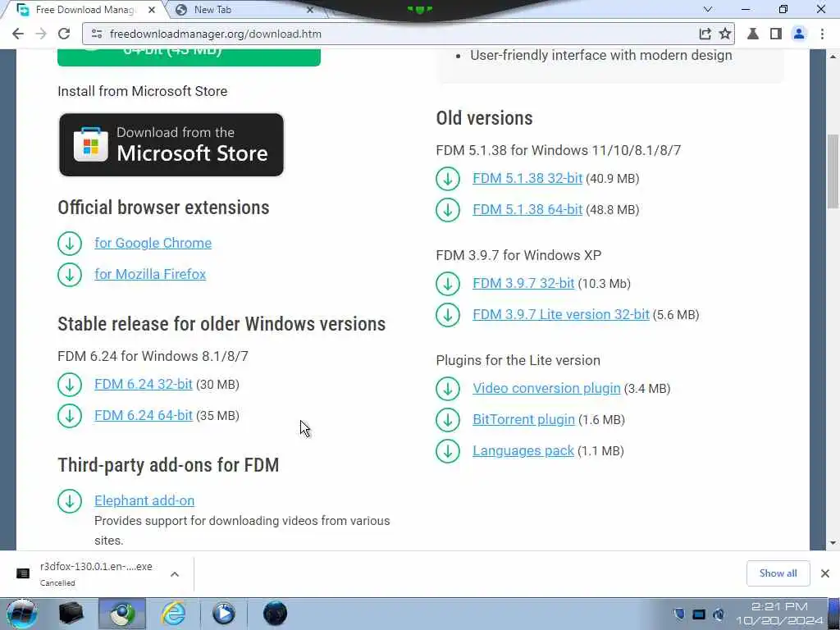The image size is (840, 630).
Task: Bookmark this page with star icon
Action: 725,34
